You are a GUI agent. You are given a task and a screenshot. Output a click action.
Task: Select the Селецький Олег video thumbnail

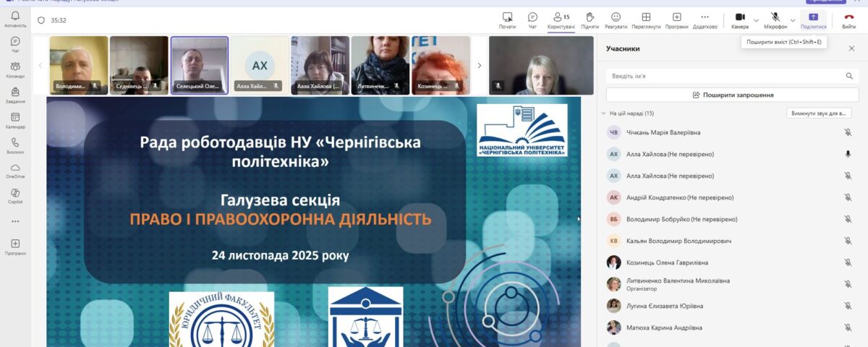coord(199,66)
